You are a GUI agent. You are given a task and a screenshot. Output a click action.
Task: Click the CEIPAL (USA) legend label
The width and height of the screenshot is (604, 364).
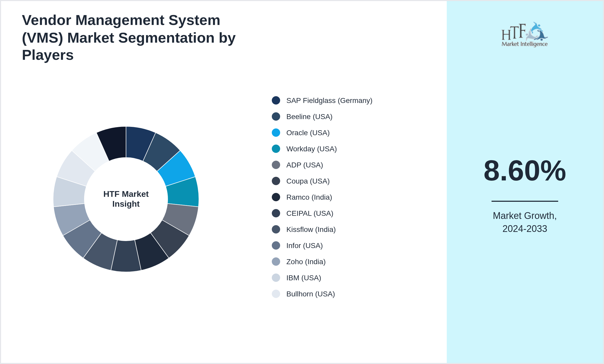pyautogui.click(x=310, y=213)
